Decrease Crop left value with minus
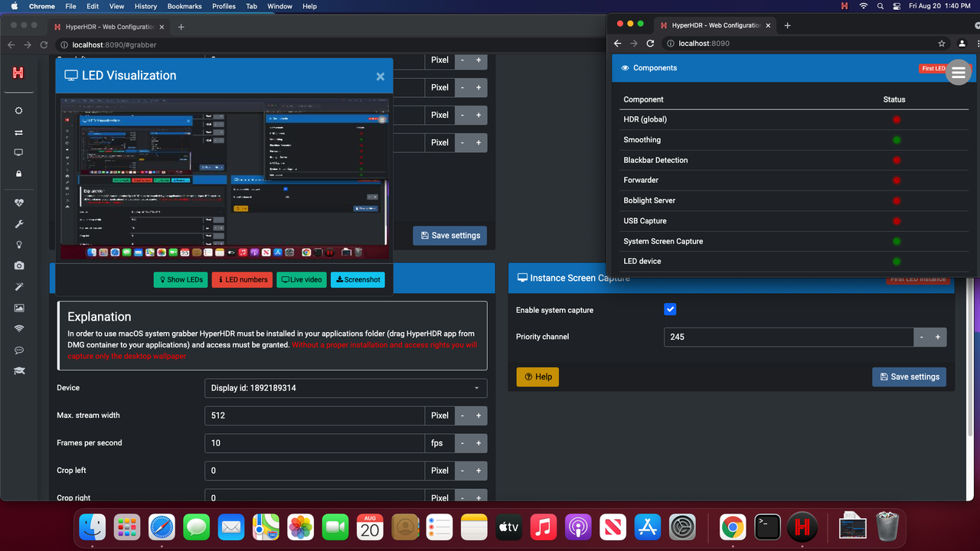The width and height of the screenshot is (980, 551). coord(462,471)
